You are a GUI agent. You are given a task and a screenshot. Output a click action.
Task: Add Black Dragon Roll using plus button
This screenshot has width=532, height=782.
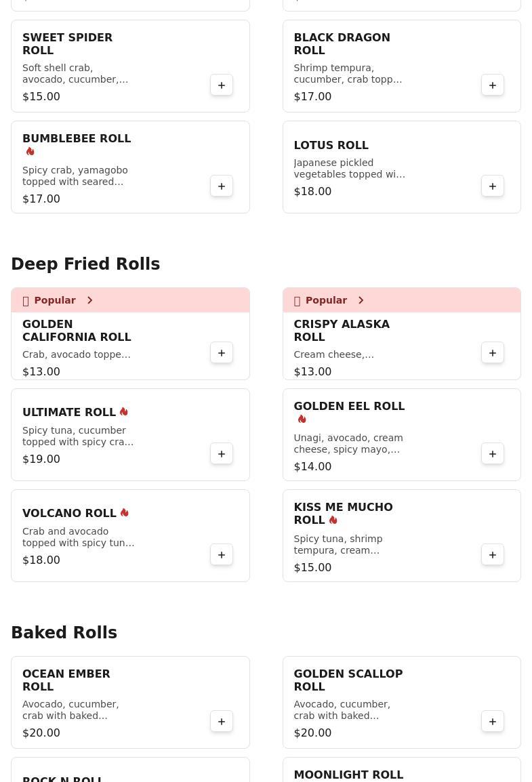click(493, 85)
